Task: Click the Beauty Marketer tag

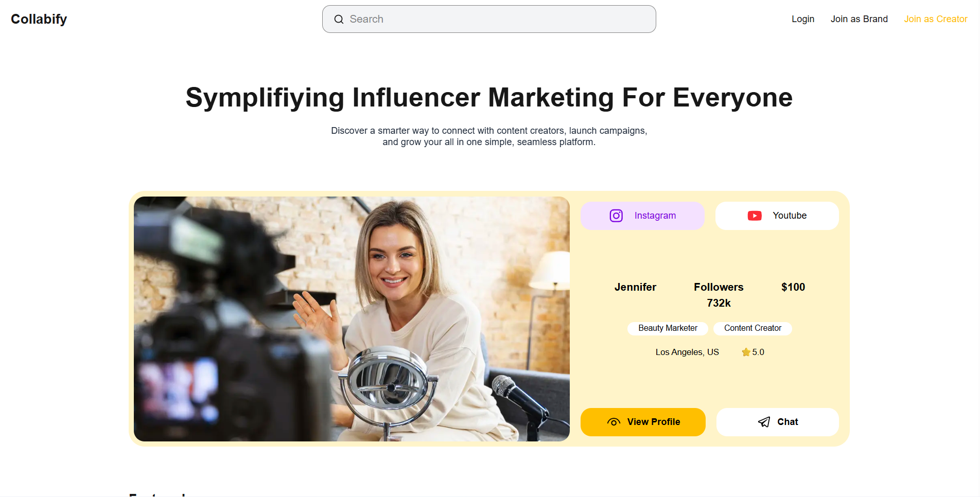Action: (668, 328)
